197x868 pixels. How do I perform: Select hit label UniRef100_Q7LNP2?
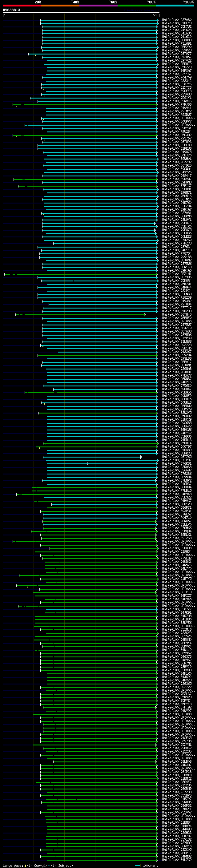176,481
